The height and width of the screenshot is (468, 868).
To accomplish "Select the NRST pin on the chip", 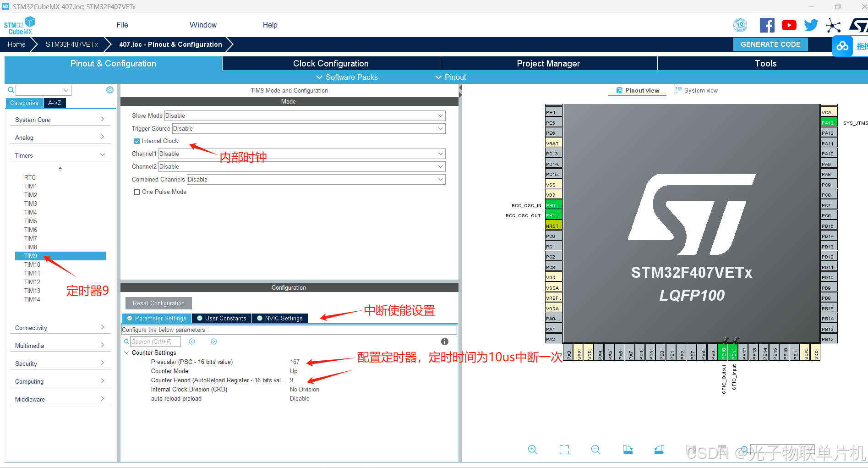I will (553, 226).
